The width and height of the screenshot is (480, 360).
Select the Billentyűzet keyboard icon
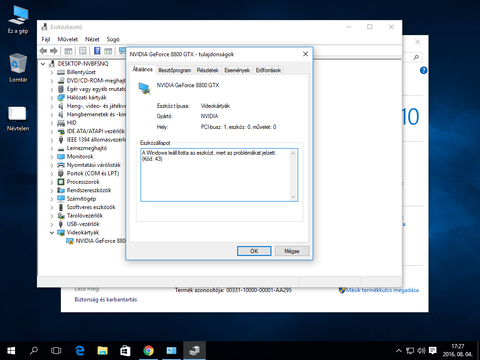point(61,72)
